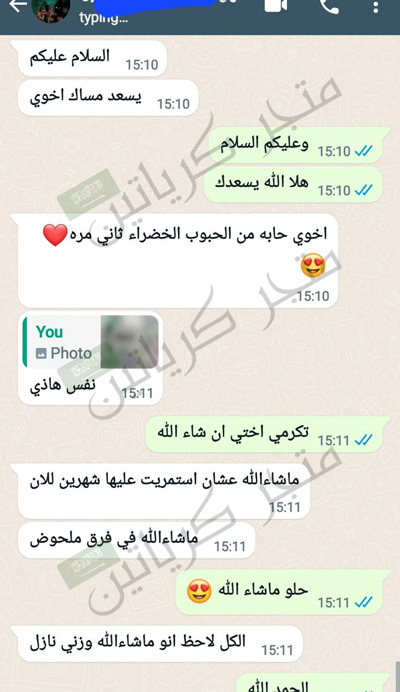Tap the back arrow in header
Viewport: 400px width, 692px height.
coord(17,5)
